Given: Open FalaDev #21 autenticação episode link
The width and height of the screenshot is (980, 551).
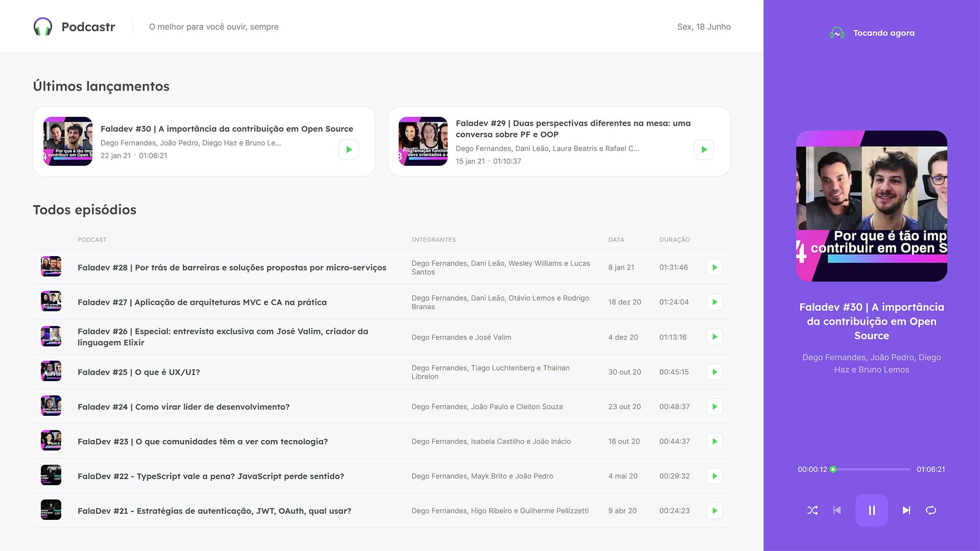Looking at the screenshot, I should click(x=214, y=511).
